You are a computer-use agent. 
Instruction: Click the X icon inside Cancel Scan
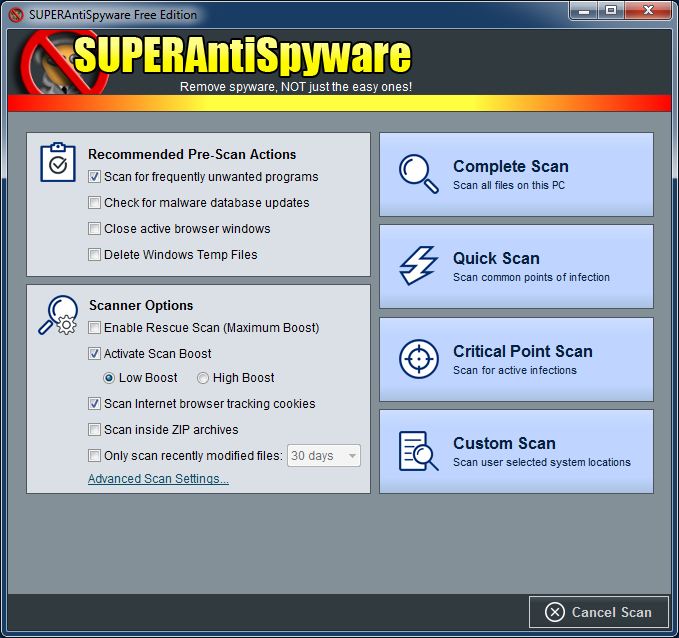point(555,612)
